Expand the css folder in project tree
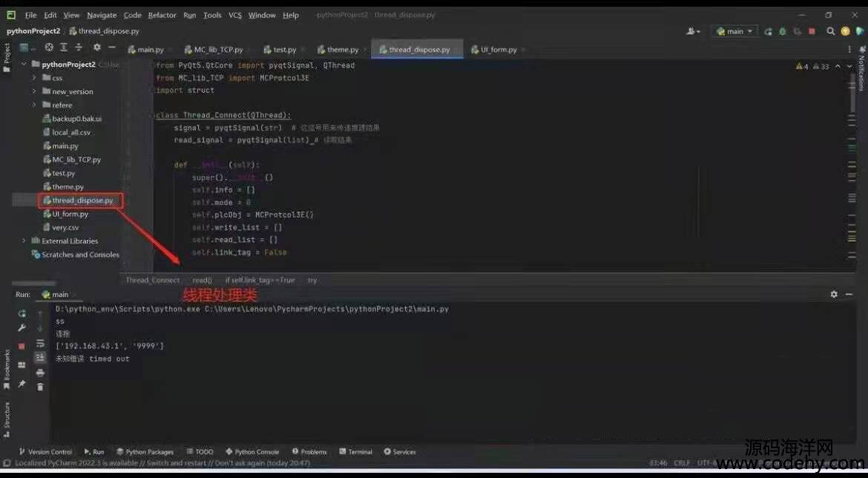 point(34,78)
